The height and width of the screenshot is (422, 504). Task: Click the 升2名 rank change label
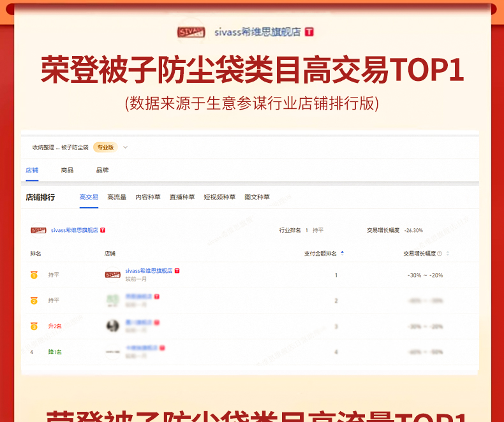(x=55, y=326)
